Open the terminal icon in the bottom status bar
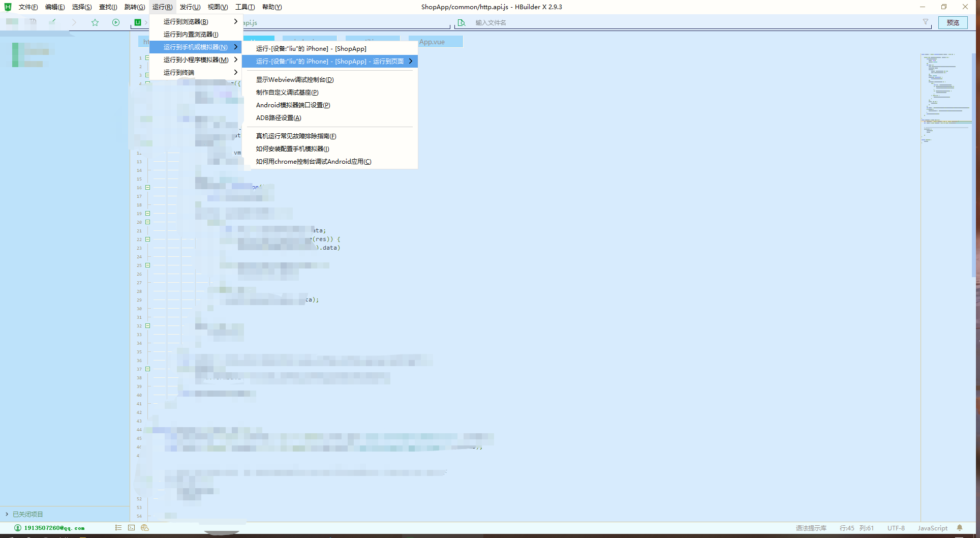Viewport: 980px width, 538px height. pyautogui.click(x=131, y=528)
